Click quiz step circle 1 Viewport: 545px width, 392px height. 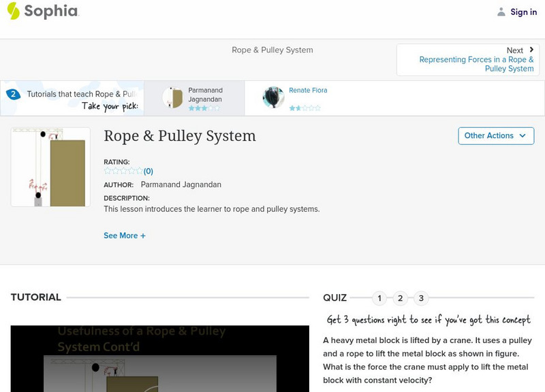[379, 297]
